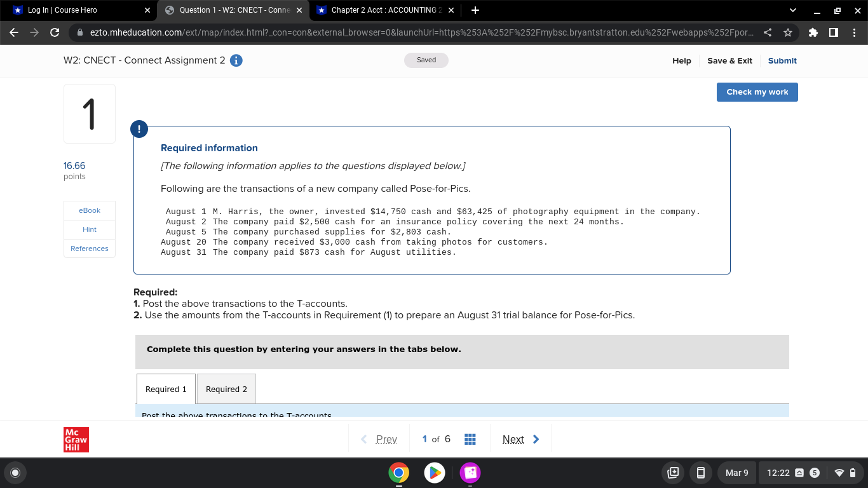Click the August 31 utilities transaction line
This screenshot has width=868, height=488.
click(x=308, y=252)
